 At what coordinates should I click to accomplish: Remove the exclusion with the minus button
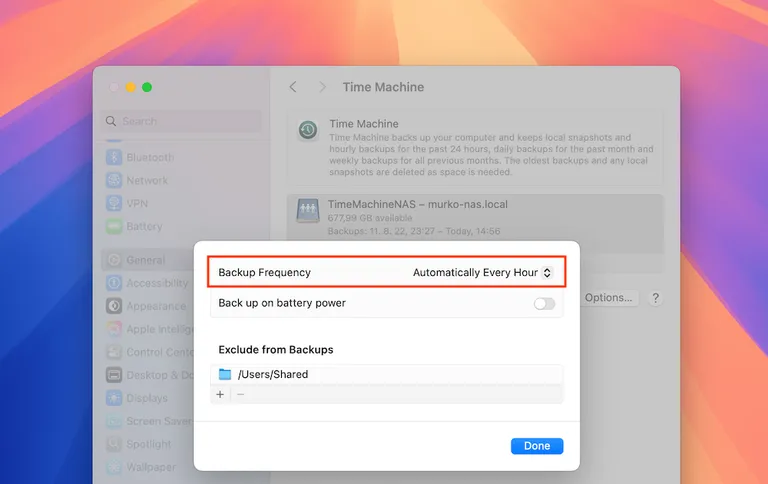pos(240,394)
